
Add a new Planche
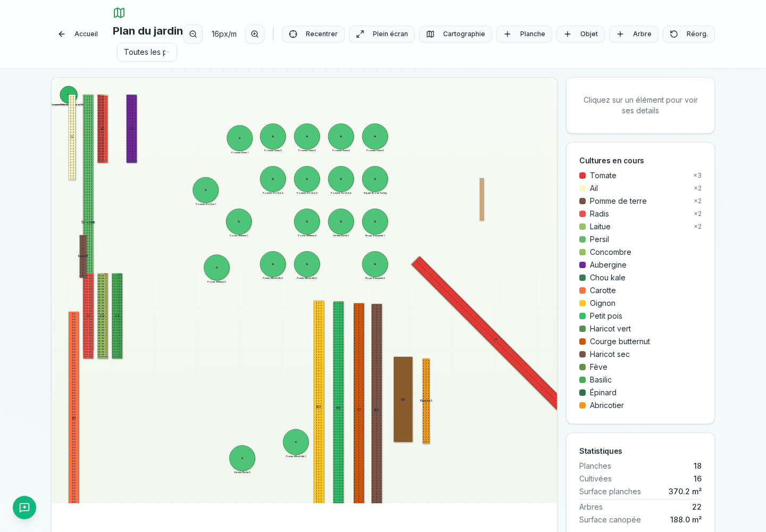pos(524,34)
